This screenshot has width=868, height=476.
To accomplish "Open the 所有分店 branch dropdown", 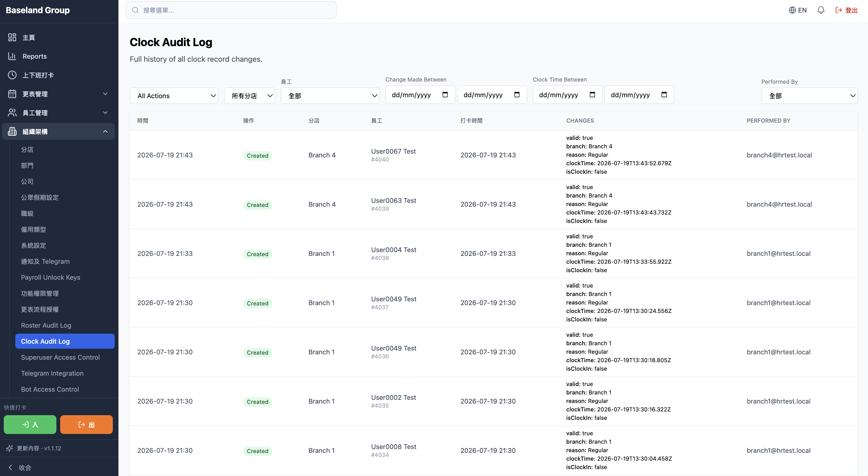I will point(249,96).
